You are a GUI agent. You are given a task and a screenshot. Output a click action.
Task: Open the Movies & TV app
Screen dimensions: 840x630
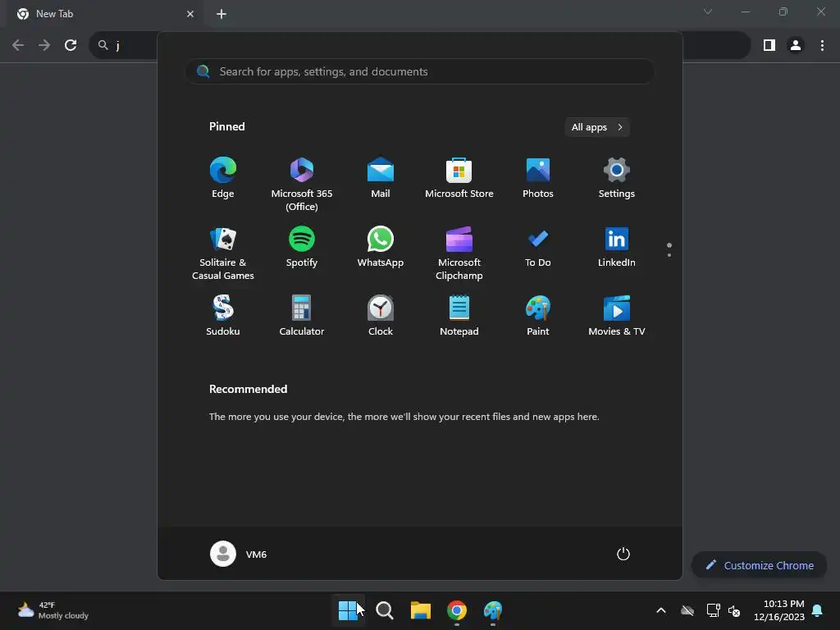coord(617,316)
